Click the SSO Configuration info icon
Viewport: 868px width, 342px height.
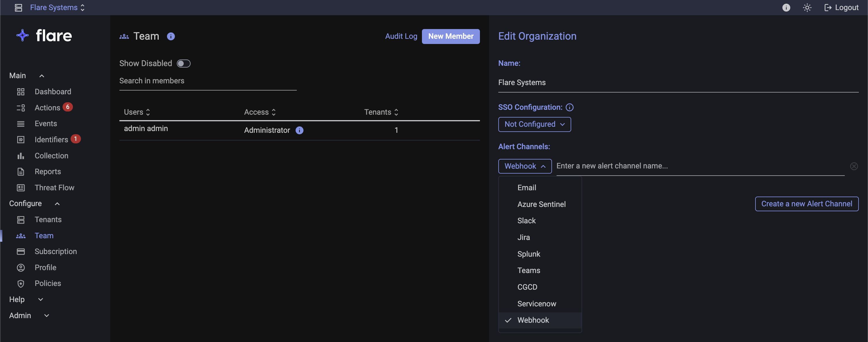(569, 107)
